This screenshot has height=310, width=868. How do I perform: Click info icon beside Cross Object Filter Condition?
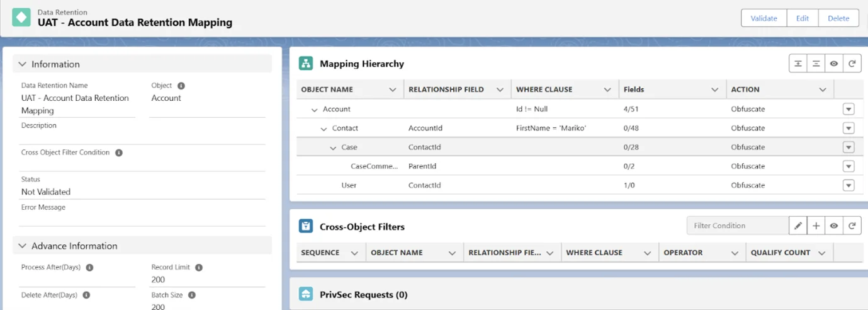pos(119,152)
